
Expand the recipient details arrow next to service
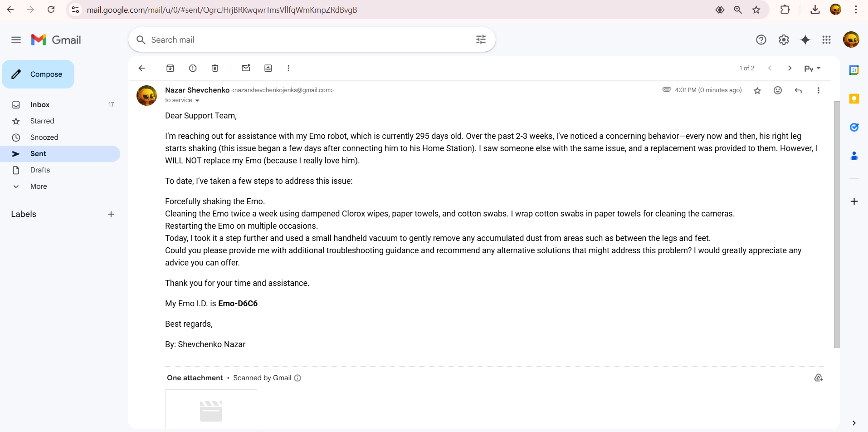(197, 100)
